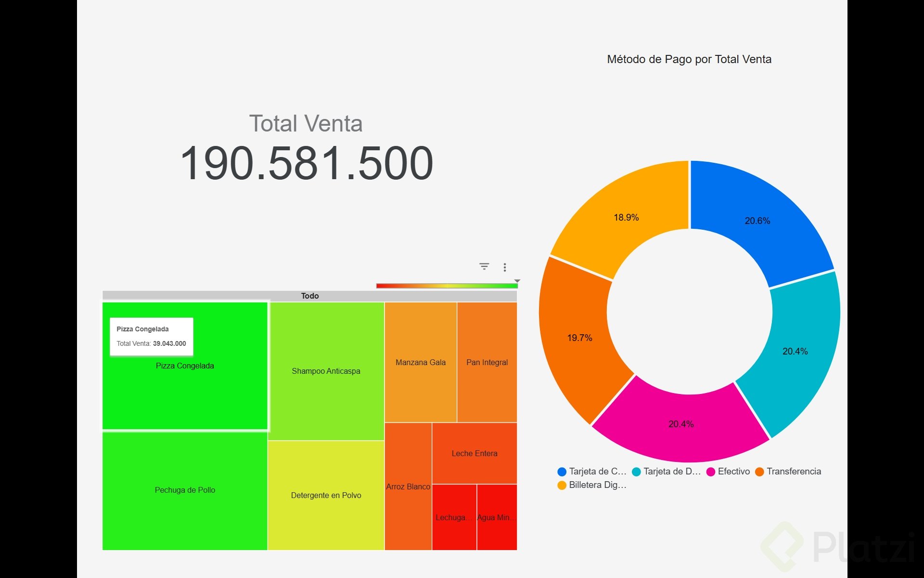This screenshot has height=578, width=924.
Task: Click the Método de Pago chart title
Action: coord(689,59)
